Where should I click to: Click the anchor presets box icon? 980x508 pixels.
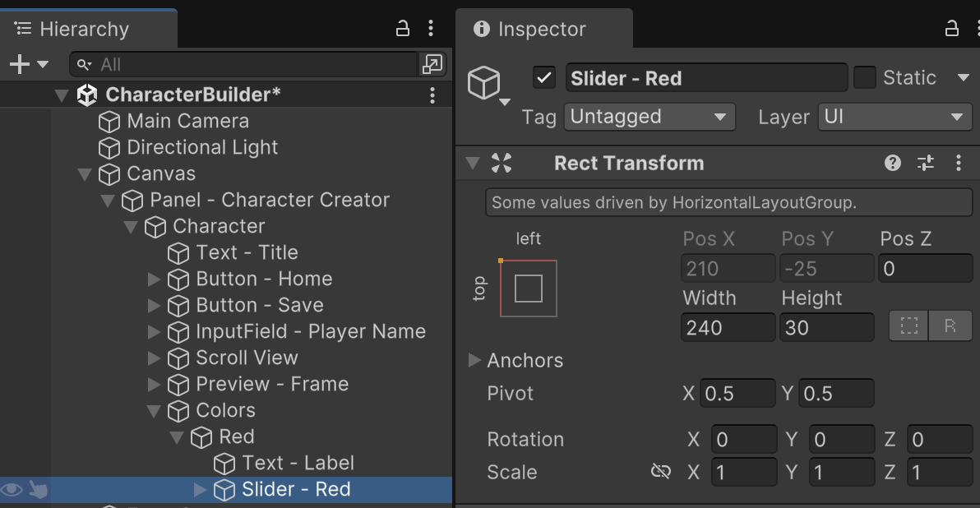click(528, 289)
